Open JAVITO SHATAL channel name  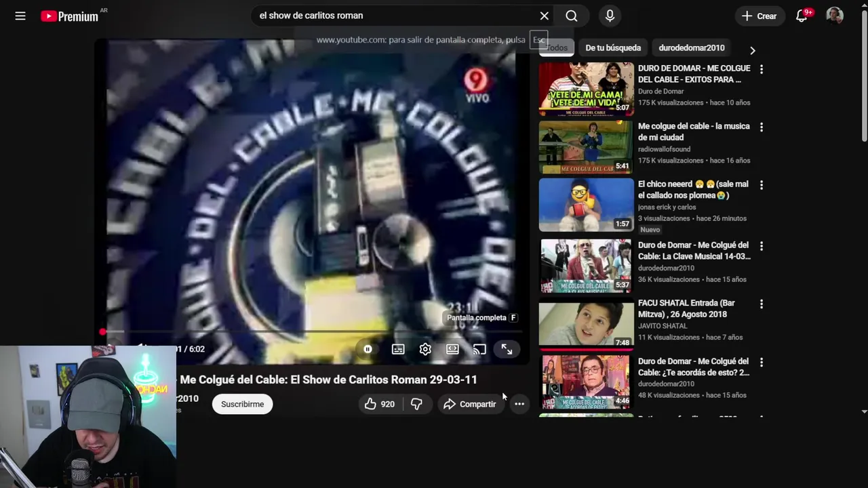point(663,326)
